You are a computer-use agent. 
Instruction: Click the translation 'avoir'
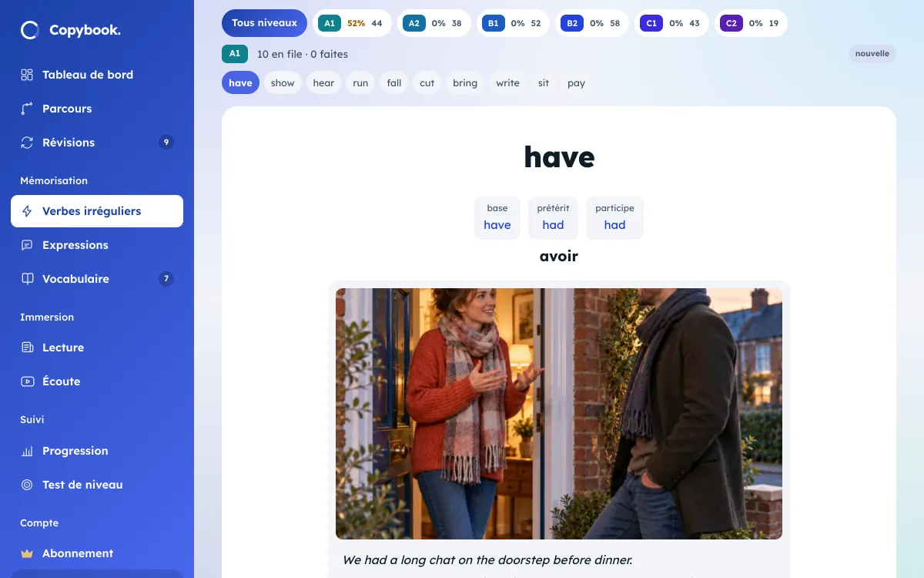point(559,257)
